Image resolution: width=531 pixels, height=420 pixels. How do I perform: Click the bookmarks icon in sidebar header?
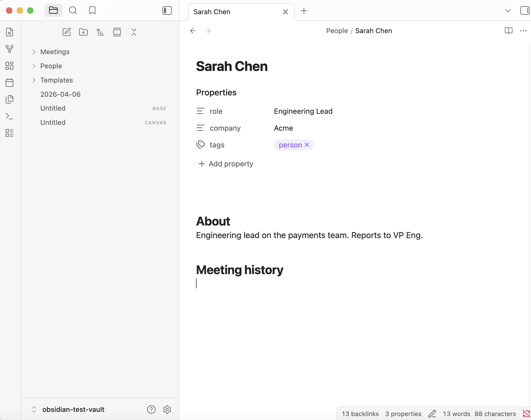click(x=92, y=11)
